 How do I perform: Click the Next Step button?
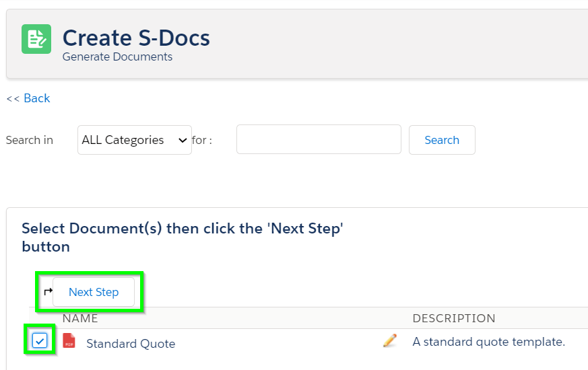point(94,292)
